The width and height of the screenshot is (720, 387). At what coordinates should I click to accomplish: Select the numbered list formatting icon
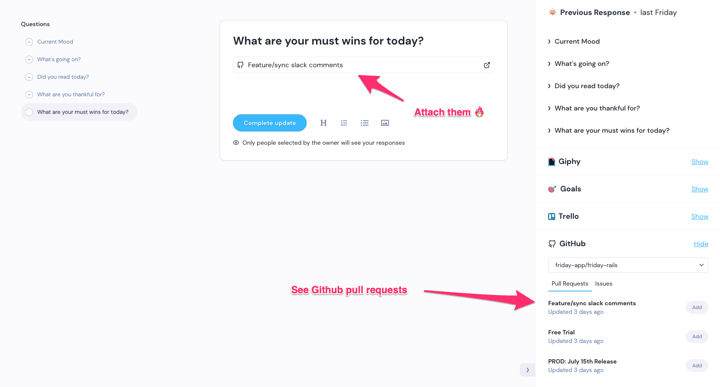click(344, 123)
